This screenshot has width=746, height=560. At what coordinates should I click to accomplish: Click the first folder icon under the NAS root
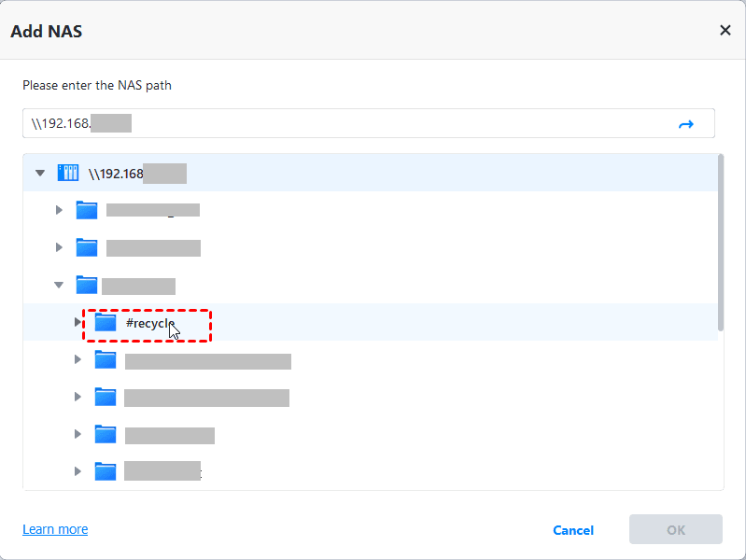click(87, 210)
